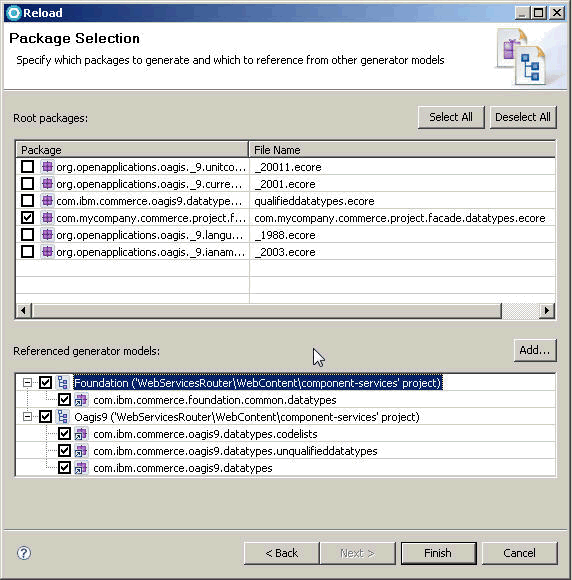The image size is (572, 580).
Task: Click the right arrow of horizontal scrollbar
Action: (x=547, y=310)
